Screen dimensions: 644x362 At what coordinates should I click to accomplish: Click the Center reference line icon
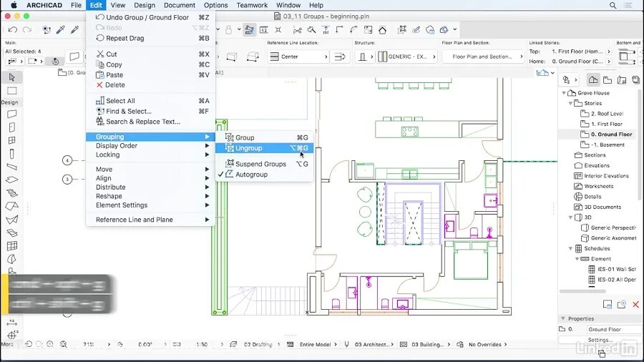tap(274, 57)
